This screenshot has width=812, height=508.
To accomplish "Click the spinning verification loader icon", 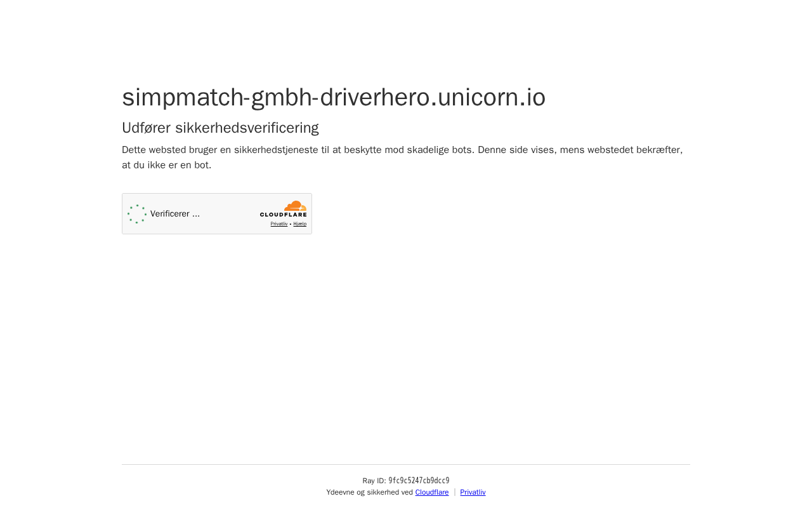I will point(137,214).
